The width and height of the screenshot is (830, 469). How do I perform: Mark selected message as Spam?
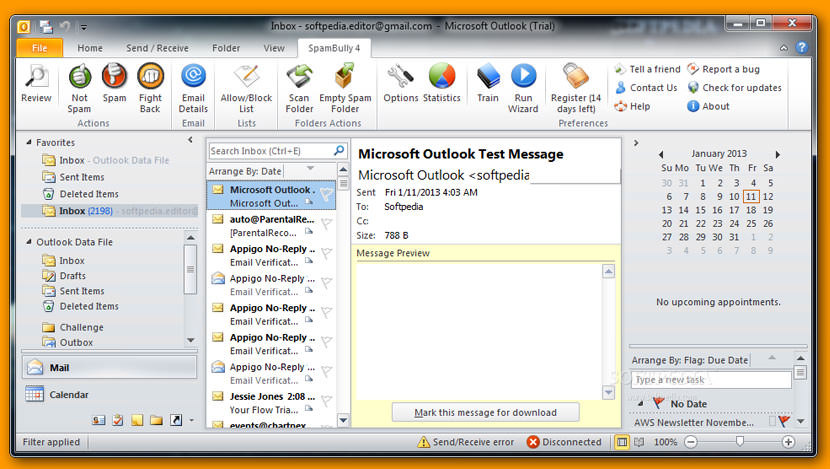click(x=114, y=83)
